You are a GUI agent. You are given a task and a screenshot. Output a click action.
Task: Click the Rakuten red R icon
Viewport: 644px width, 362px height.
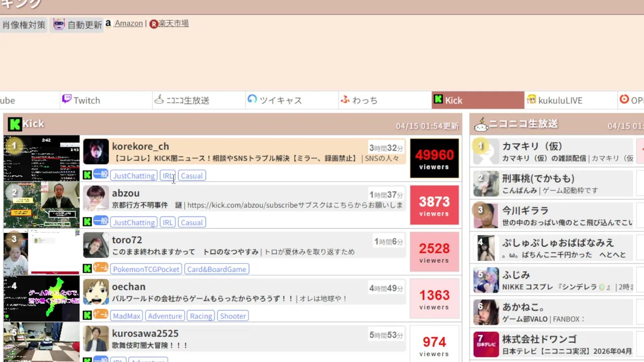tap(154, 24)
